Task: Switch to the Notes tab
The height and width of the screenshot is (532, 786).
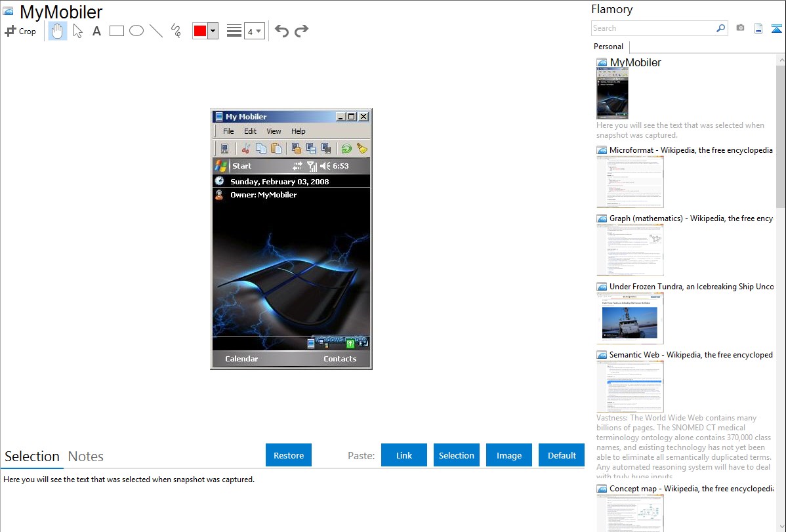Action: click(86, 457)
